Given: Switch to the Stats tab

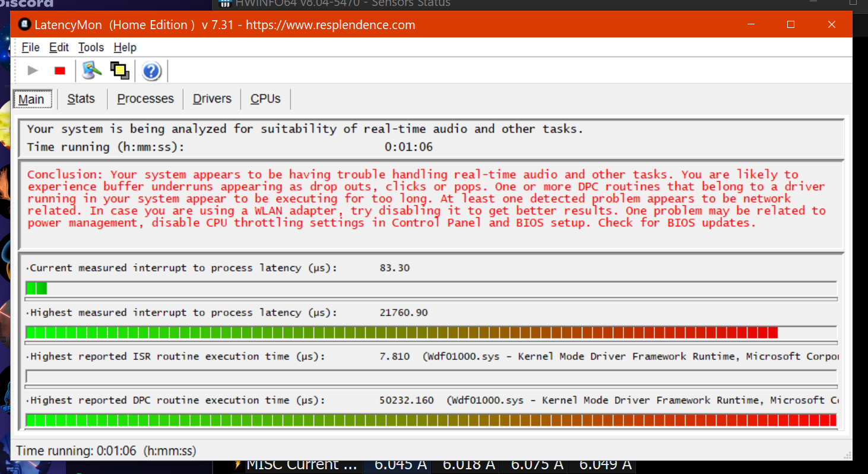Looking at the screenshot, I should 81,99.
